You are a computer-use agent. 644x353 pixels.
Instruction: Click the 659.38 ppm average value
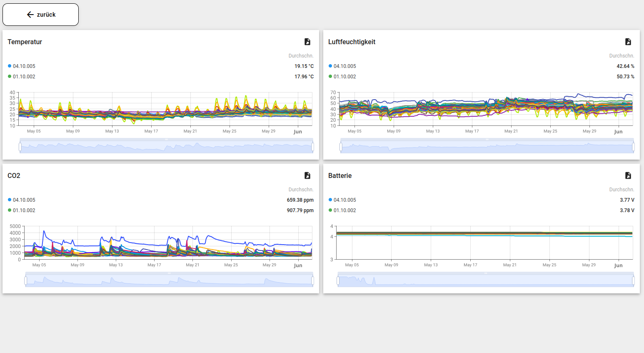(300, 200)
